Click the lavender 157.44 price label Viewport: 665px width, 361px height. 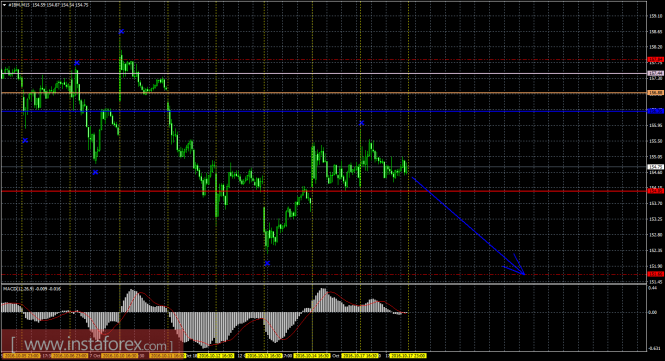[655, 73]
